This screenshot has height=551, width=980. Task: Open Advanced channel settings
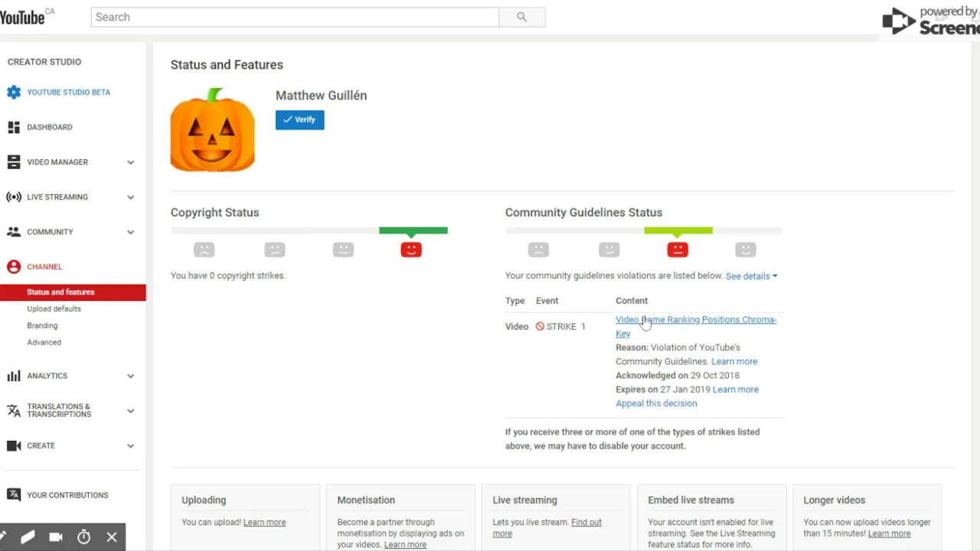(x=44, y=343)
